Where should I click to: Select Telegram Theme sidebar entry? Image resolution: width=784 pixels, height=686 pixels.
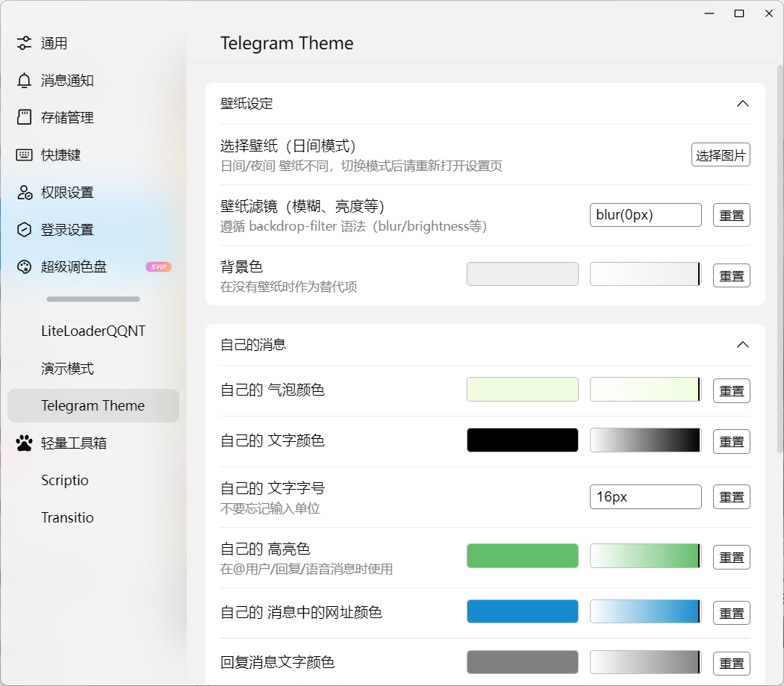[93, 405]
